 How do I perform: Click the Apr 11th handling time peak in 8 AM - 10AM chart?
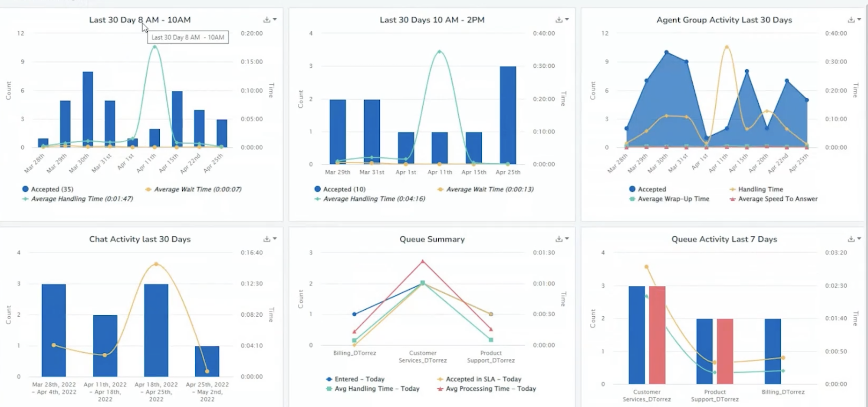[x=155, y=47]
